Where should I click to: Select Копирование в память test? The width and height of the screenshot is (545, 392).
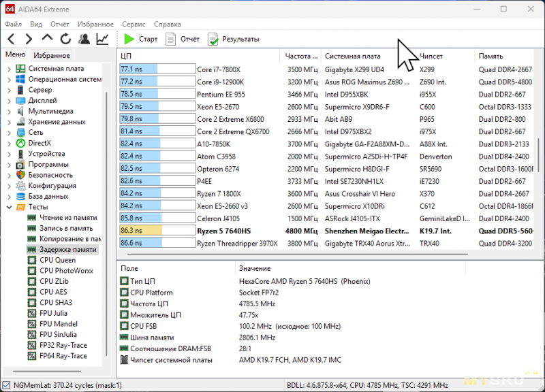[70, 239]
